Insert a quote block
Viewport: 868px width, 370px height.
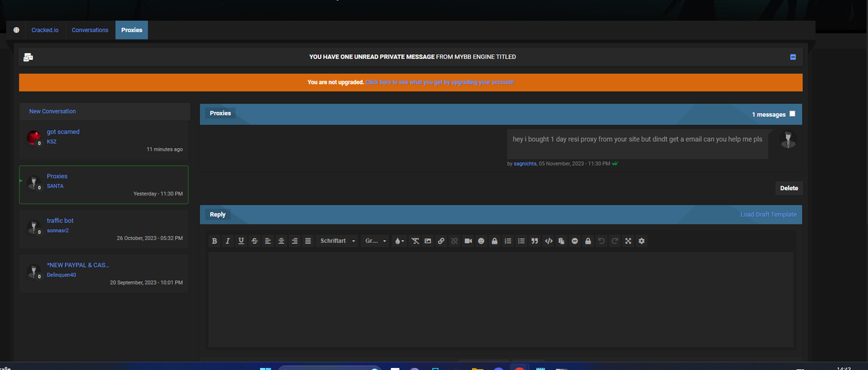[535, 241]
